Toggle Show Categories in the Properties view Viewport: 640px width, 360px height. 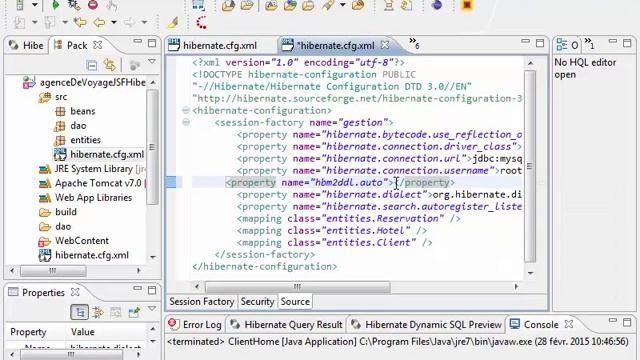click(x=80, y=312)
